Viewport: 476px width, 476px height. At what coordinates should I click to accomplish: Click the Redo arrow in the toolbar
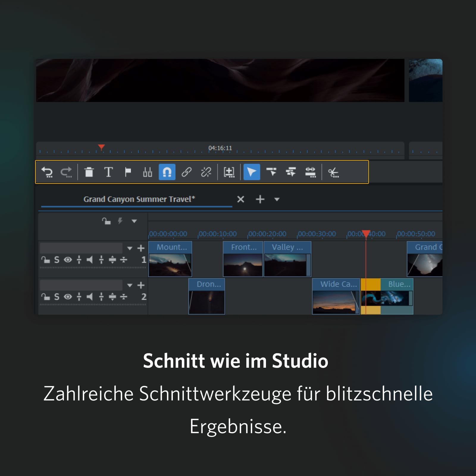pos(66,172)
